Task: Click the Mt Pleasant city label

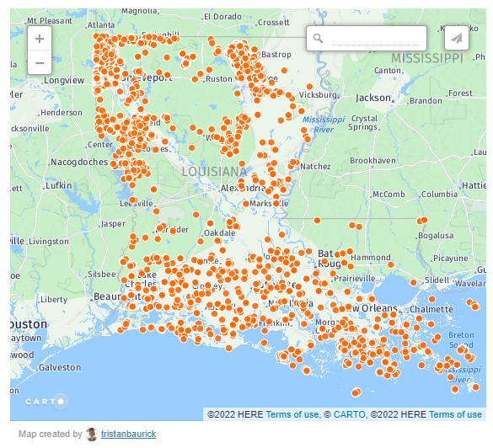Action: click(50, 21)
